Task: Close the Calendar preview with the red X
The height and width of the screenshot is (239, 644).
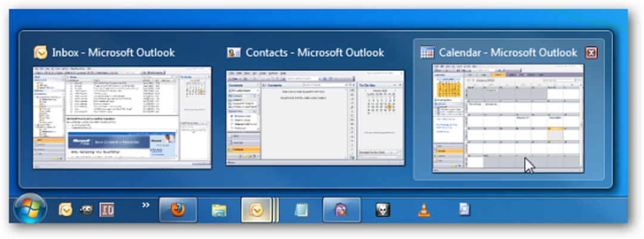Action: pyautogui.click(x=590, y=53)
